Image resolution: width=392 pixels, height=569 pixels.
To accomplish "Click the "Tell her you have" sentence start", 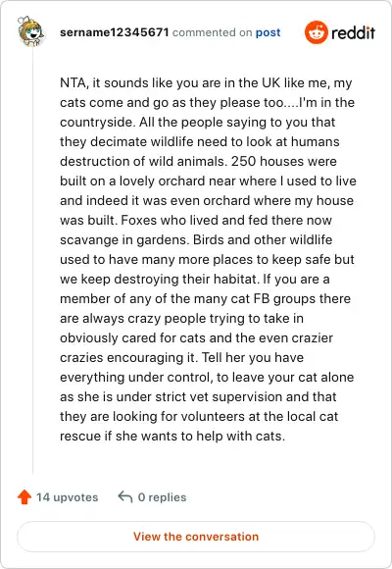I will pyautogui.click(x=253, y=357).
